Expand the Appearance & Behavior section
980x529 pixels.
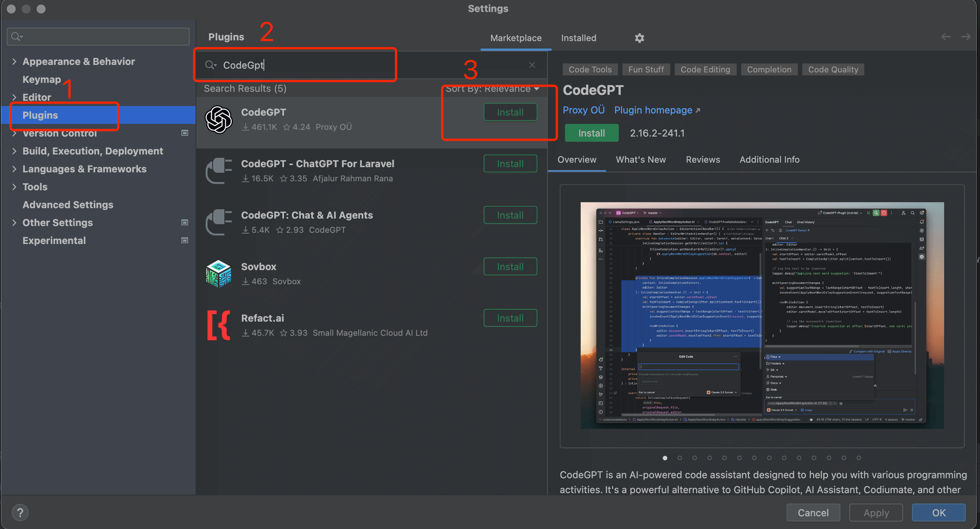(14, 61)
